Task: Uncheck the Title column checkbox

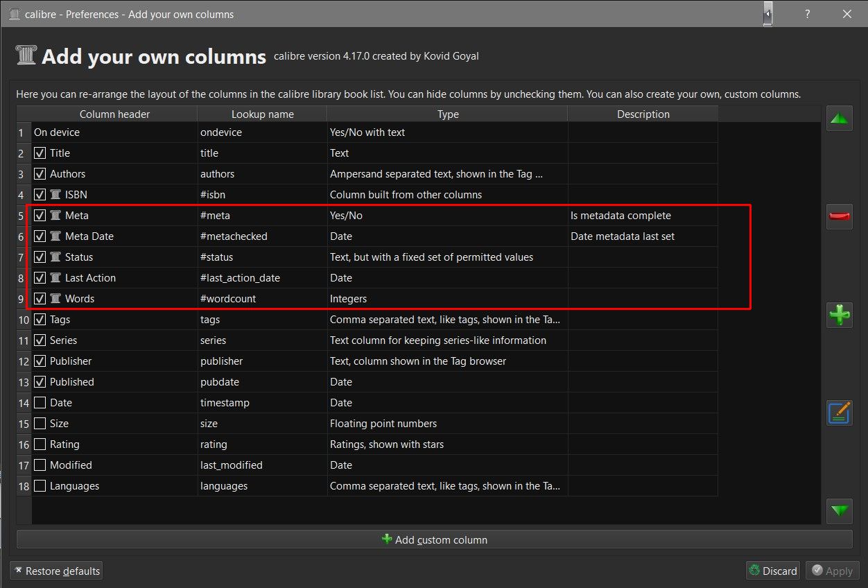Action: click(40, 153)
